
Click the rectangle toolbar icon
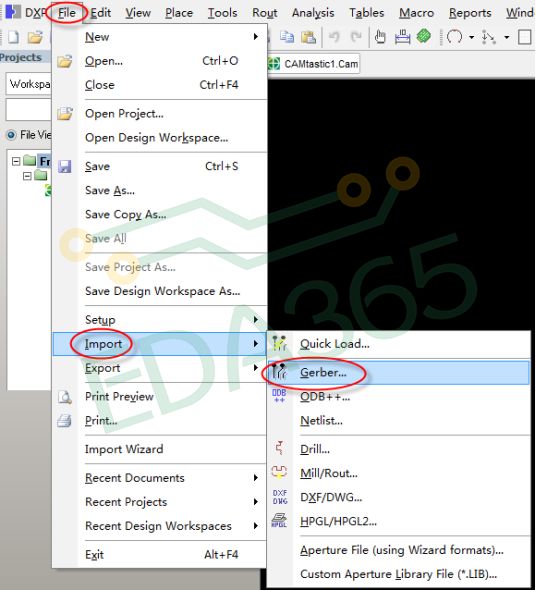click(524, 37)
